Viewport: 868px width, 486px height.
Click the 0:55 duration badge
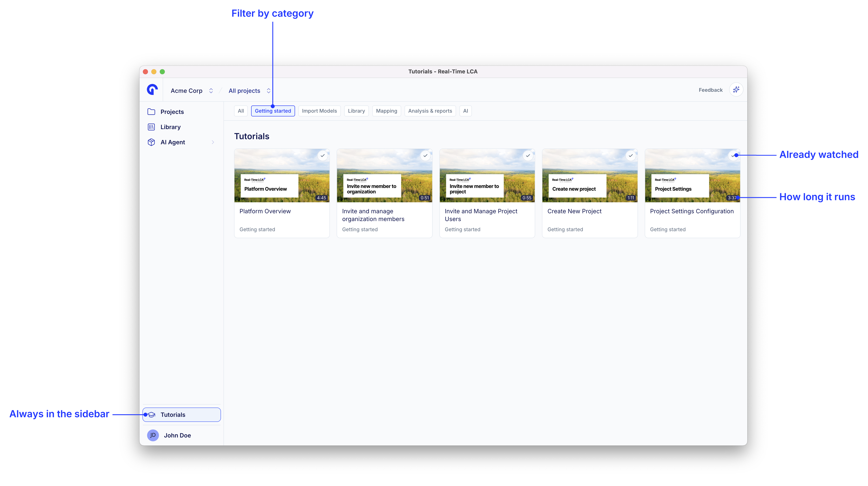(527, 198)
